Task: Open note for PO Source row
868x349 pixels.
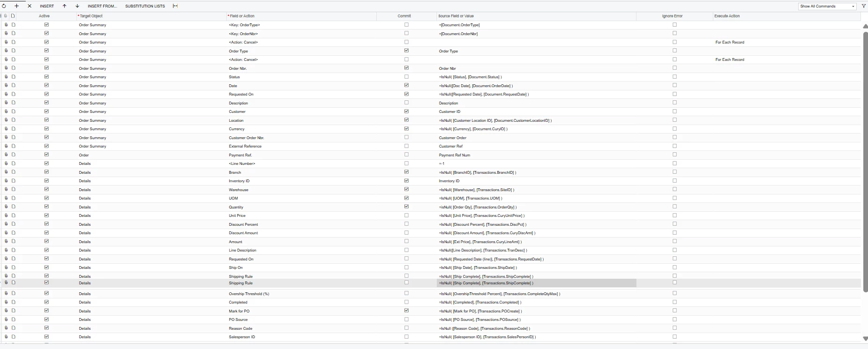Action: pyautogui.click(x=14, y=319)
